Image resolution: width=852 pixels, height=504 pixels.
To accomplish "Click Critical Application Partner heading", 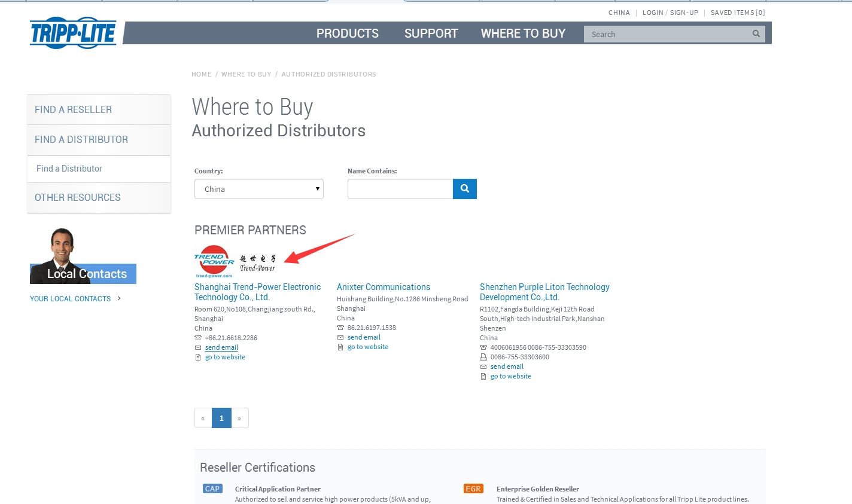I will tap(278, 489).
